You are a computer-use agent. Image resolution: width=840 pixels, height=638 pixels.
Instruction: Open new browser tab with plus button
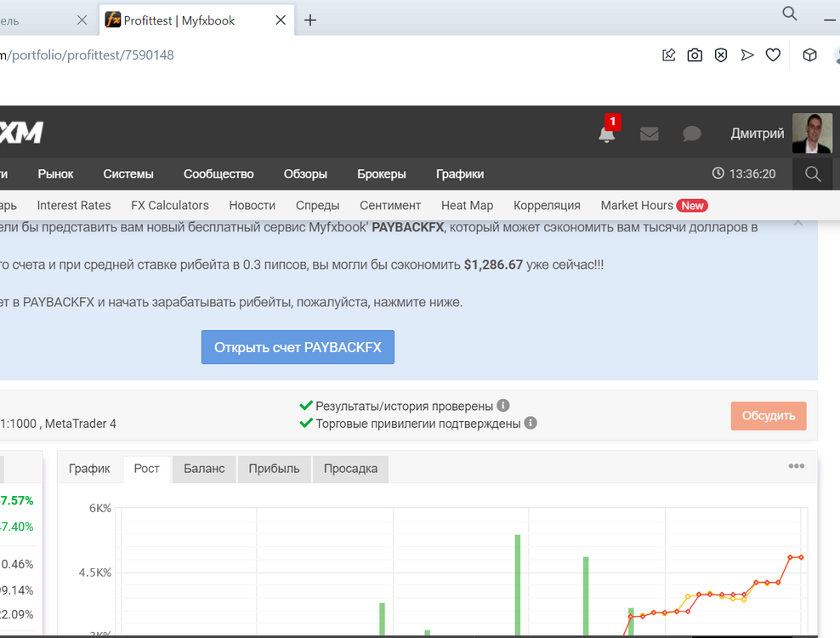tap(310, 20)
